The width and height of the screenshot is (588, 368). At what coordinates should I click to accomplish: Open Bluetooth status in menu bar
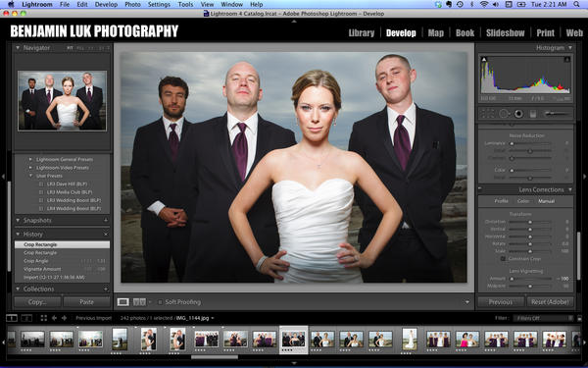[x=472, y=5]
